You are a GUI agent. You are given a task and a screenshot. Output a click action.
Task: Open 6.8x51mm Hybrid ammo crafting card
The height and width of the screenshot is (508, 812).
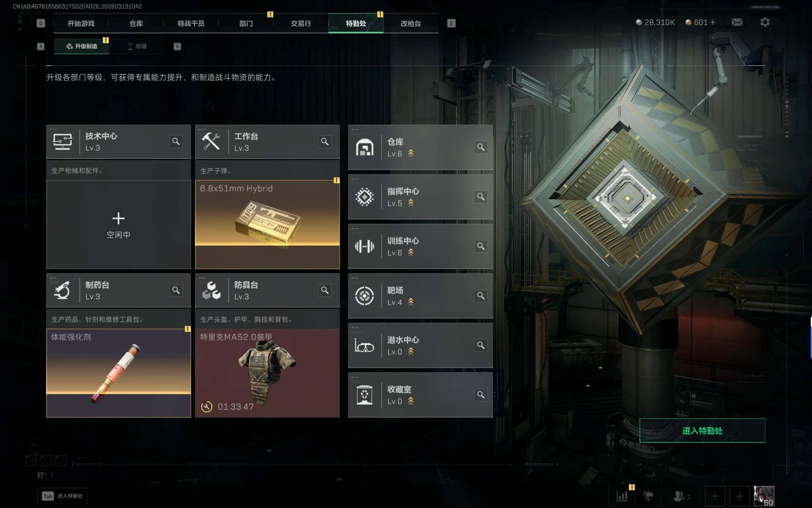point(267,225)
